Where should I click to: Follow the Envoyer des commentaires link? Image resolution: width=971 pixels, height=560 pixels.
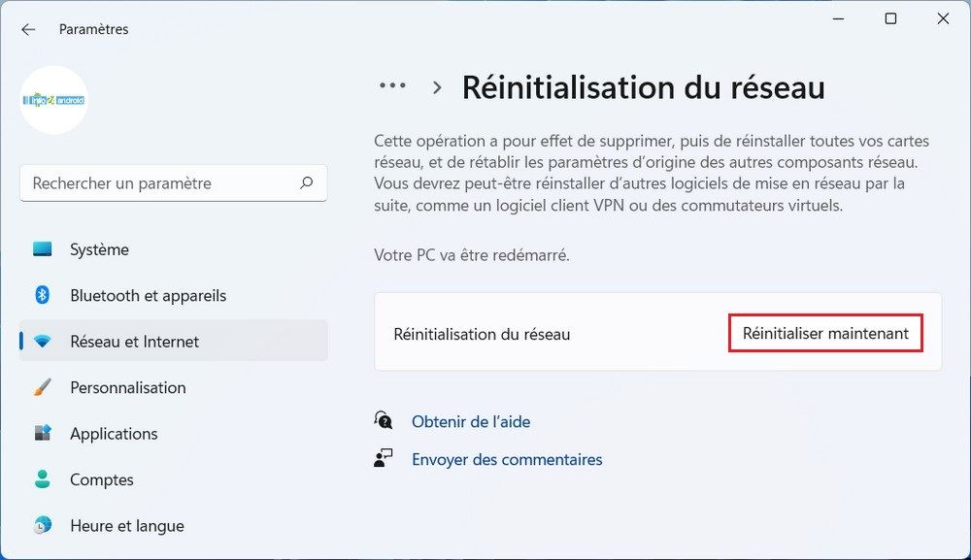click(507, 457)
